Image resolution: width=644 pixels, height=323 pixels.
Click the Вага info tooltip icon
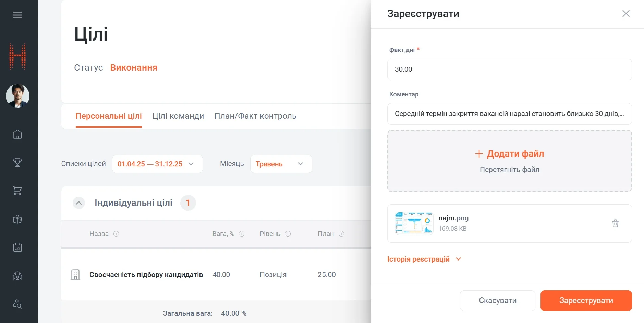coord(242,234)
